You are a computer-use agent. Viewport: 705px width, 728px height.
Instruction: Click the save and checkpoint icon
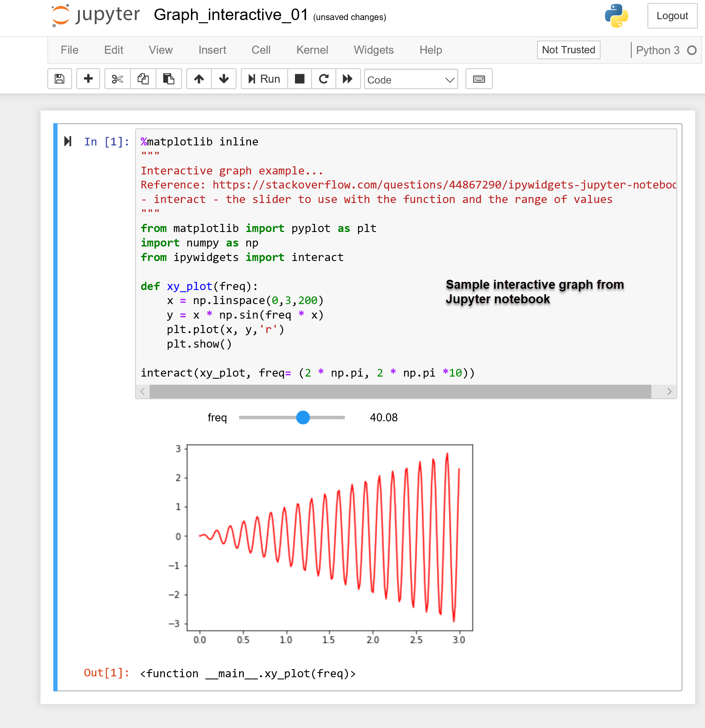pos(60,79)
